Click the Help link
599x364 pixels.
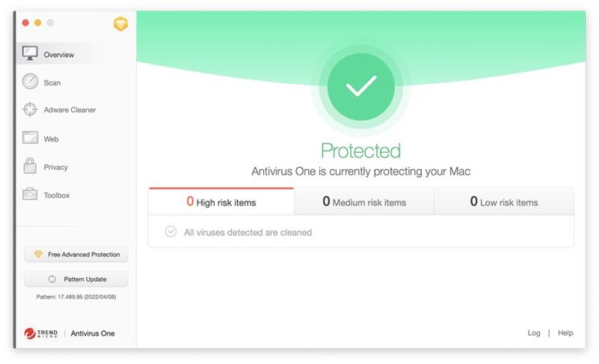565,333
